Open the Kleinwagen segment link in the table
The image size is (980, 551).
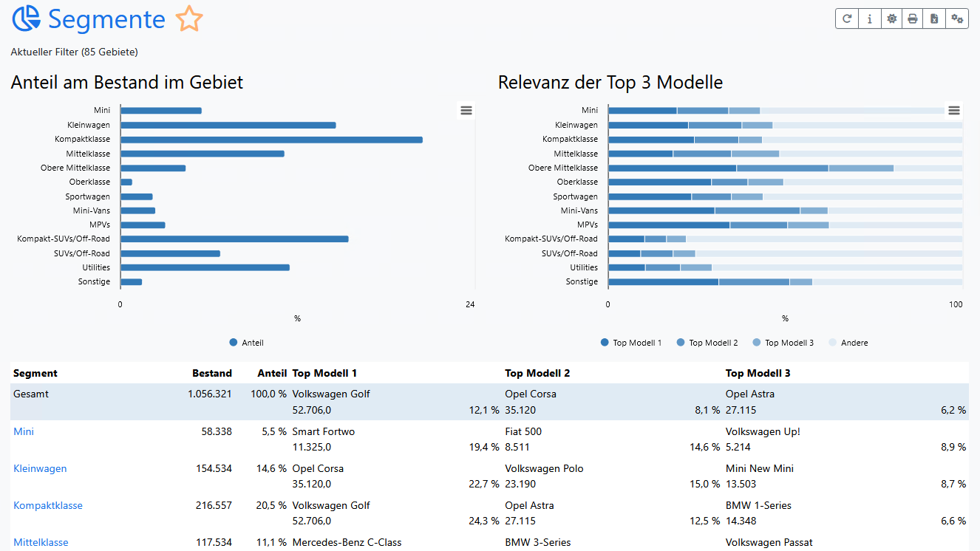pos(40,468)
